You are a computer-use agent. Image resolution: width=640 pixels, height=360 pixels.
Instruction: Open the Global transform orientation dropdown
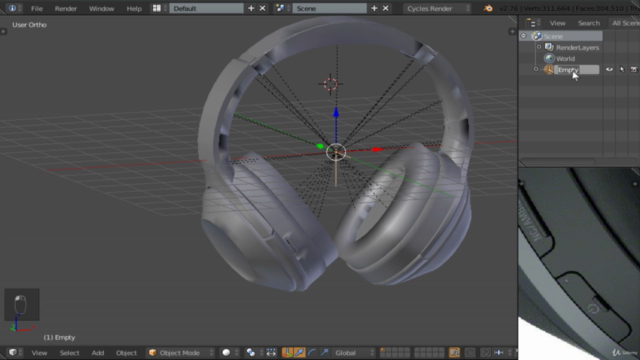(x=354, y=353)
